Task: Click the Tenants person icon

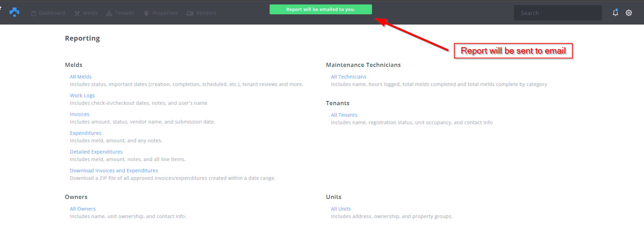Action: coord(109,13)
